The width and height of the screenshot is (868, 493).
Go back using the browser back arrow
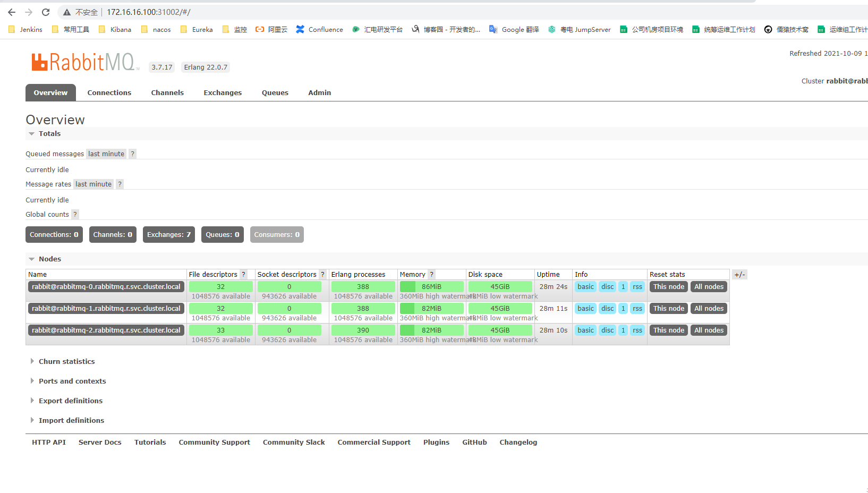(12, 12)
